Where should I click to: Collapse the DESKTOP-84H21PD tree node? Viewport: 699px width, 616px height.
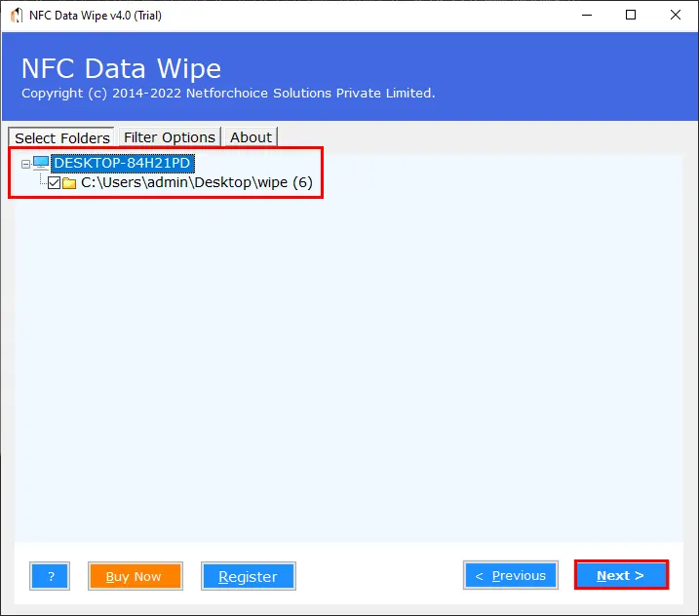coord(26,164)
